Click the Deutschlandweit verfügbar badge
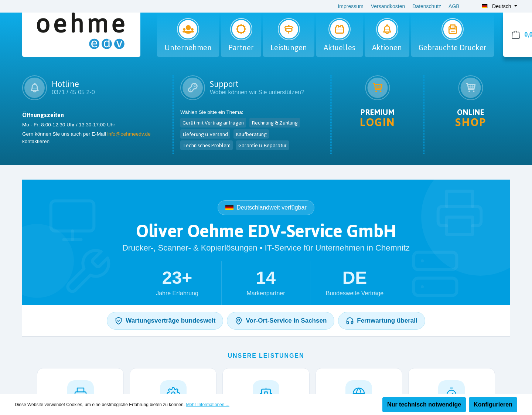 tap(266, 208)
